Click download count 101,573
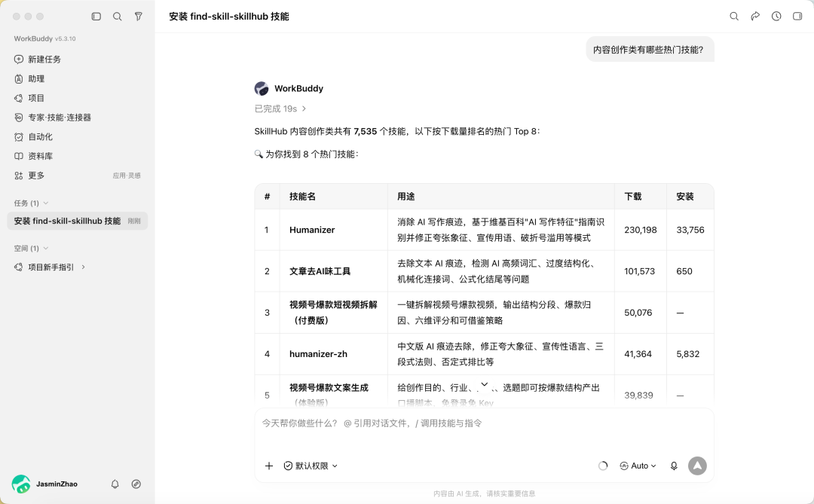The width and height of the screenshot is (814, 504). point(639,271)
